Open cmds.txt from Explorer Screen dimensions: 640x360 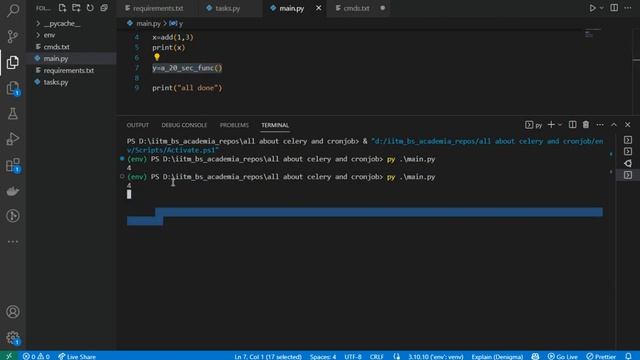coord(56,47)
